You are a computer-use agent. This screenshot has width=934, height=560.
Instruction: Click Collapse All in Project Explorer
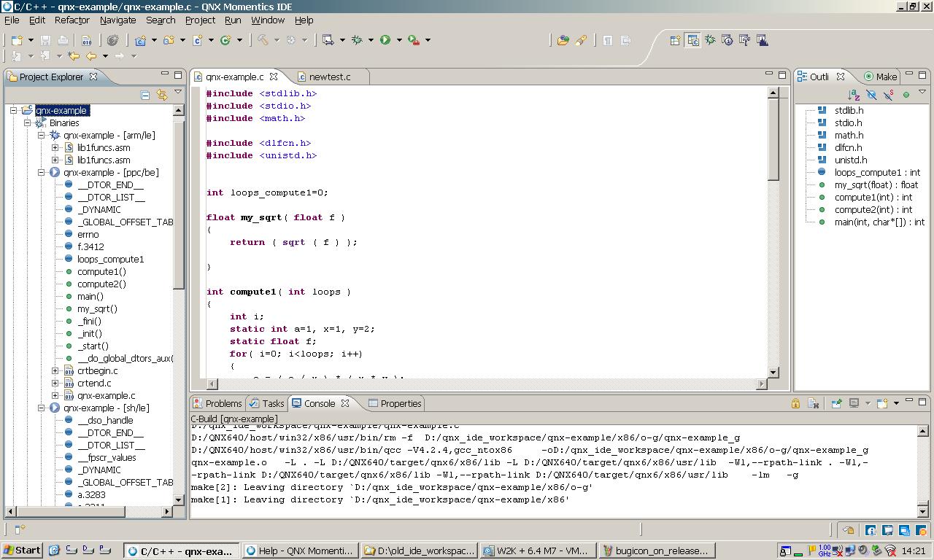[x=145, y=95]
